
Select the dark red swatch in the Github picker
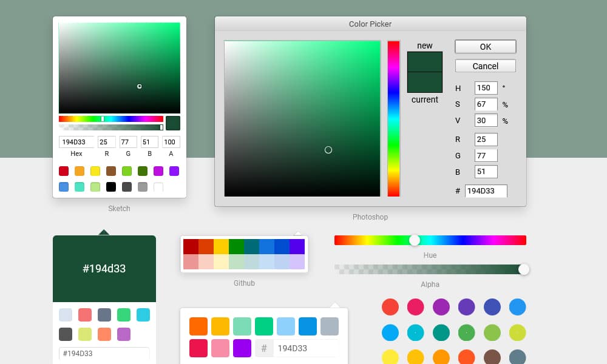(191, 246)
